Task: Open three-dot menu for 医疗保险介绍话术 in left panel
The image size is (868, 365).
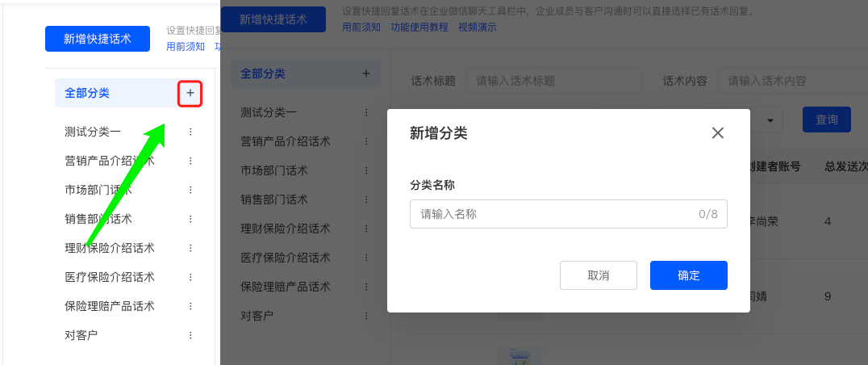Action: [x=190, y=277]
